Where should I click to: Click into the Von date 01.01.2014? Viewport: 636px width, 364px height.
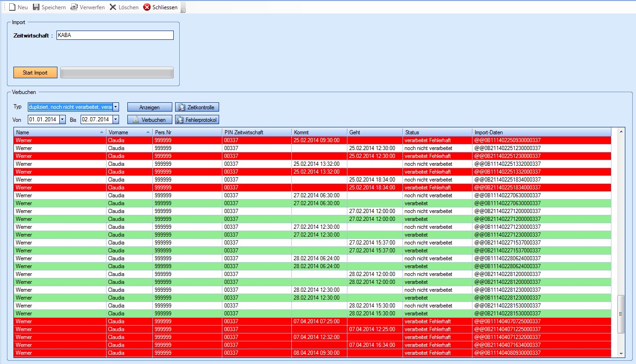point(43,119)
